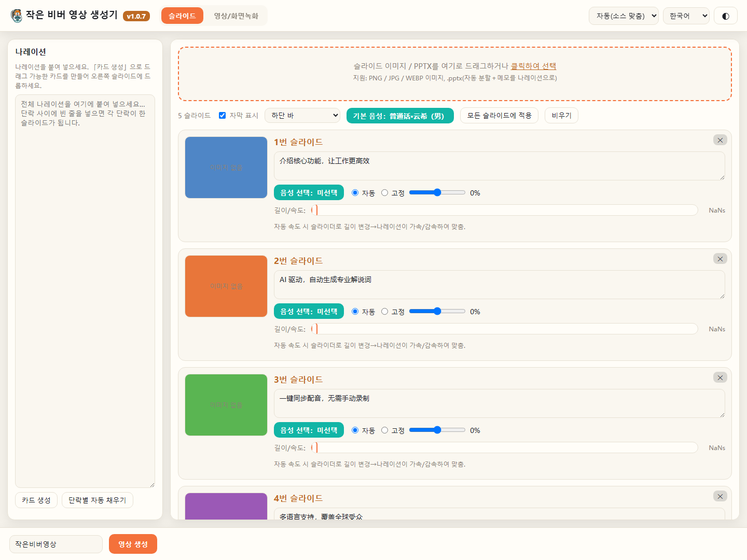Image resolution: width=747 pixels, height=560 pixels.
Task: Remove slide 1 with its X icon
Action: pos(720,140)
